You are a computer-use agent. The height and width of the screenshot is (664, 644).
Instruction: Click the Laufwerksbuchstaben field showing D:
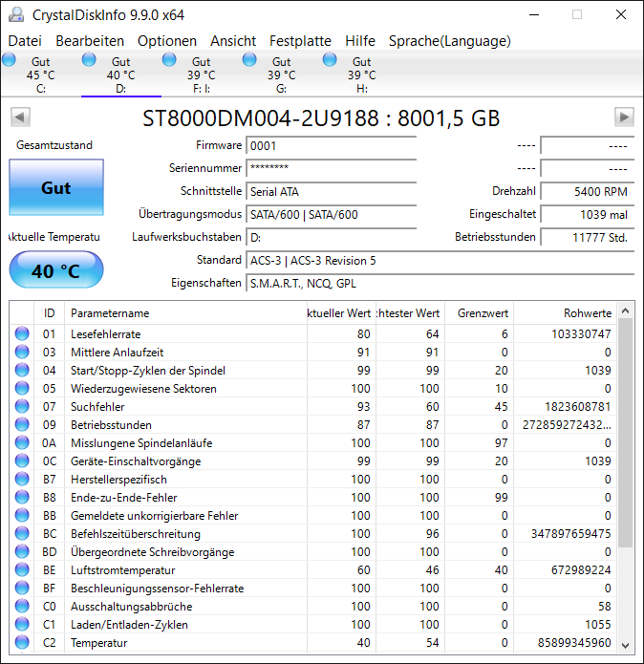(x=332, y=237)
